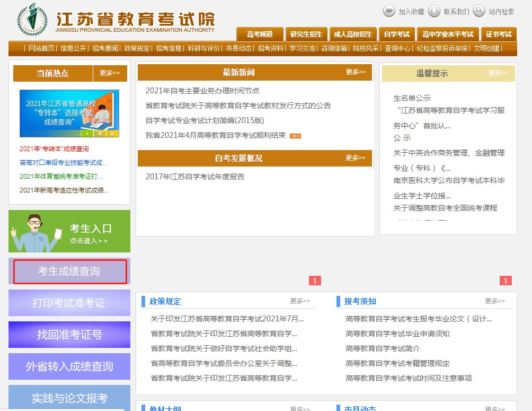Image resolution: width=532 pixels, height=411 pixels.
Task: Click the 打印考试准考证 button
Action: click(69, 303)
